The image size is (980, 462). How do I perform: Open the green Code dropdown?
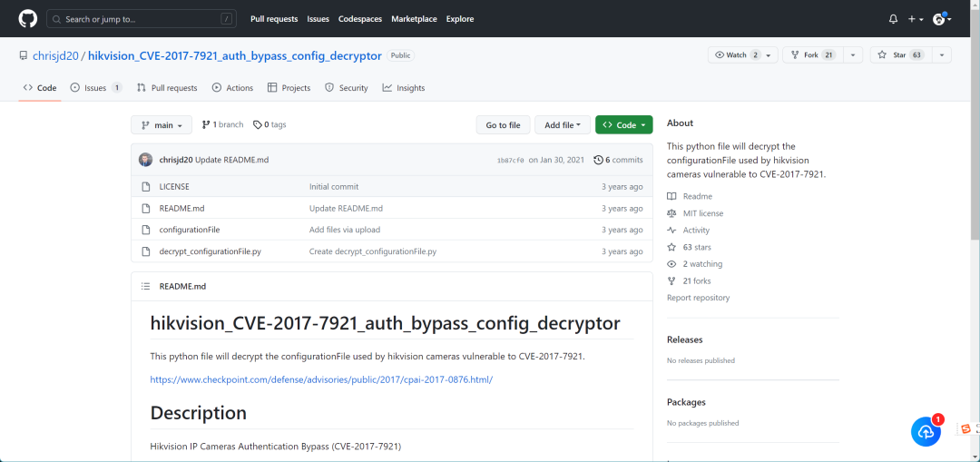click(623, 125)
